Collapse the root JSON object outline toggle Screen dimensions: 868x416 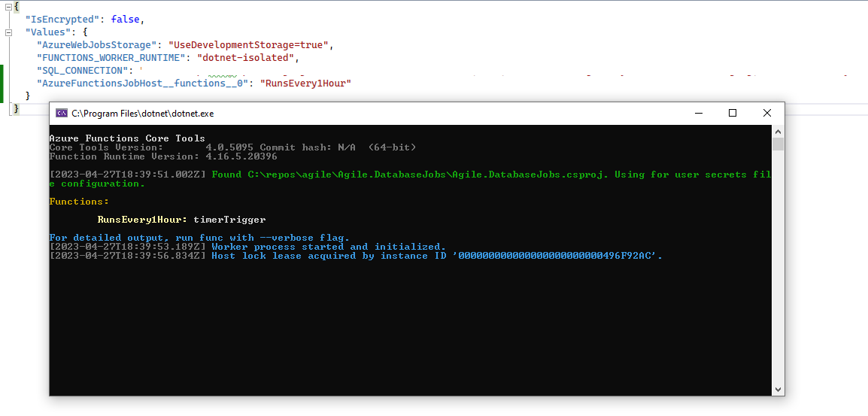(x=8, y=6)
